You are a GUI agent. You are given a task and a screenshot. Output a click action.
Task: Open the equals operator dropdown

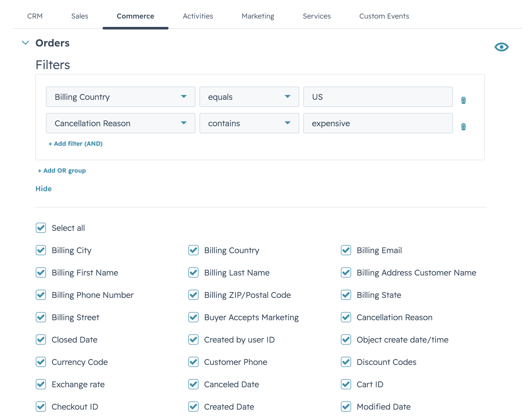pos(249,97)
